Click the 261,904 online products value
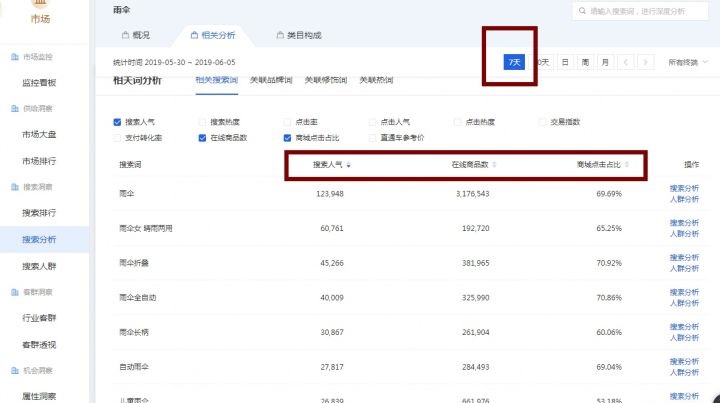The width and height of the screenshot is (724, 403). [x=476, y=332]
